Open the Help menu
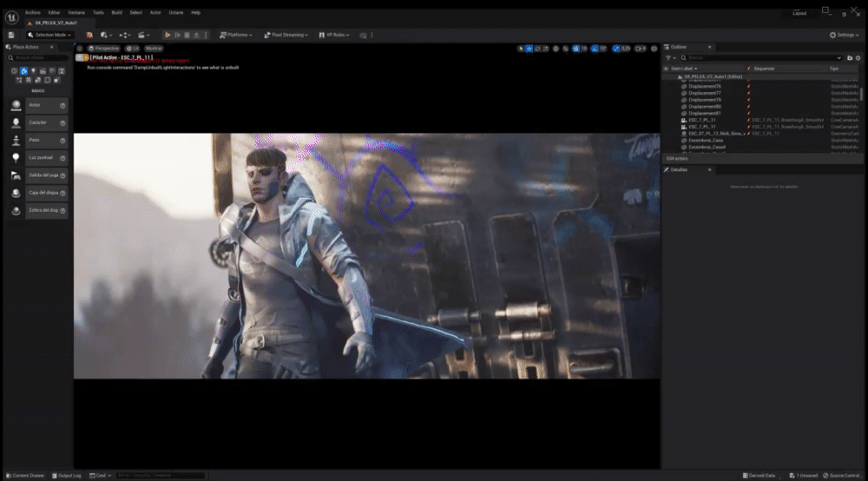 (195, 12)
